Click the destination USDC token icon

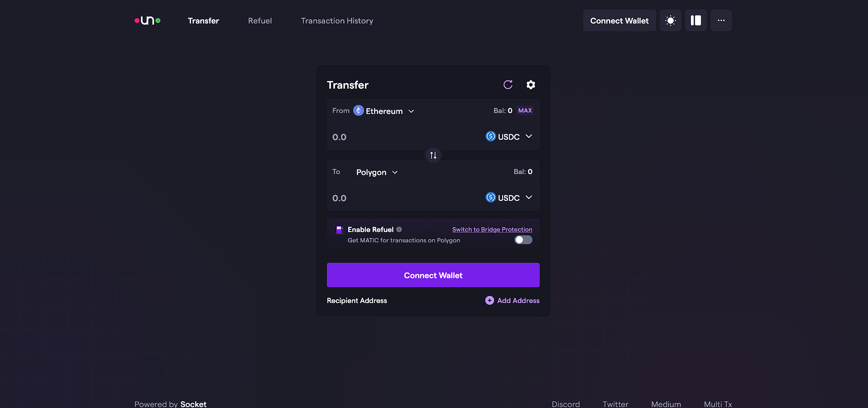click(491, 197)
